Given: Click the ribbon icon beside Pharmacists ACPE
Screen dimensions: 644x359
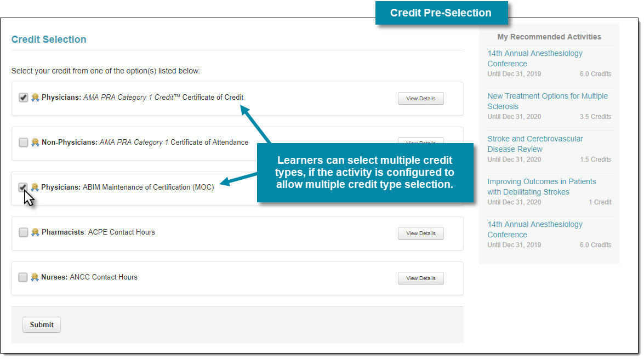Looking at the screenshot, I should (x=35, y=232).
